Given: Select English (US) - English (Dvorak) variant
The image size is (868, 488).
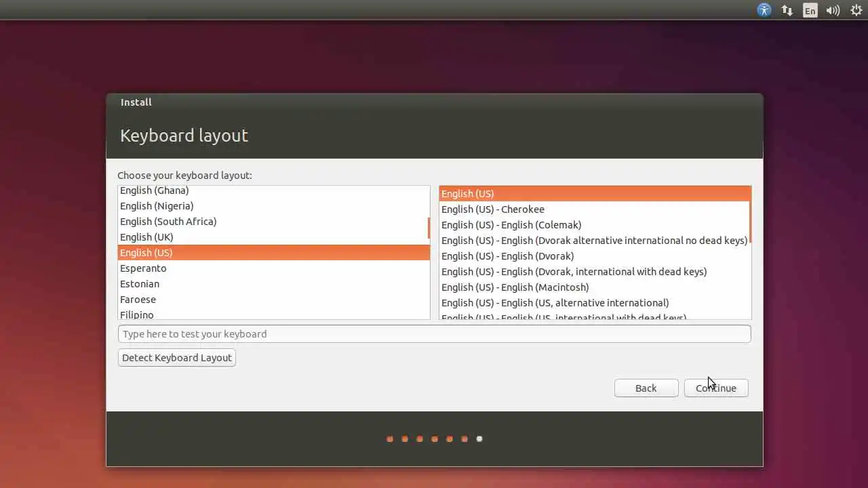Looking at the screenshot, I should [594, 256].
